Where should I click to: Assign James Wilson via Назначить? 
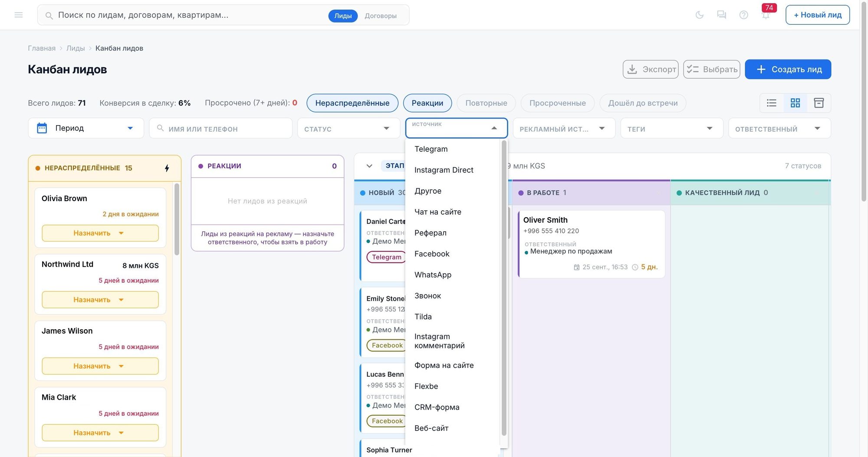100,366
